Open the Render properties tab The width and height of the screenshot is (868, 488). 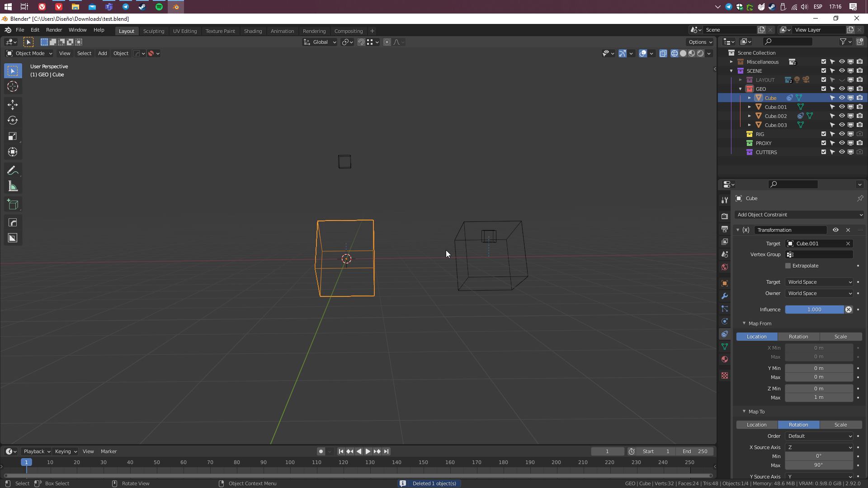pos(725,216)
